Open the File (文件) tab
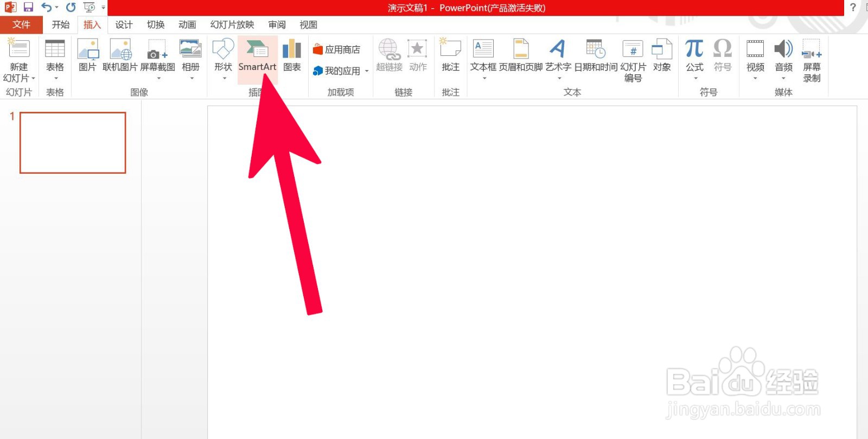The image size is (868, 439). [x=21, y=25]
